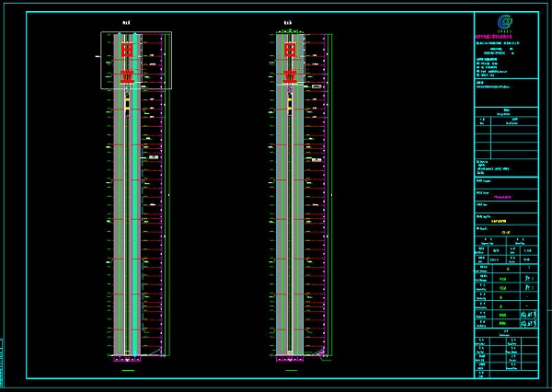Select title label above the left elevation
Image resolution: width=552 pixels, height=392 pixels.
126,23
